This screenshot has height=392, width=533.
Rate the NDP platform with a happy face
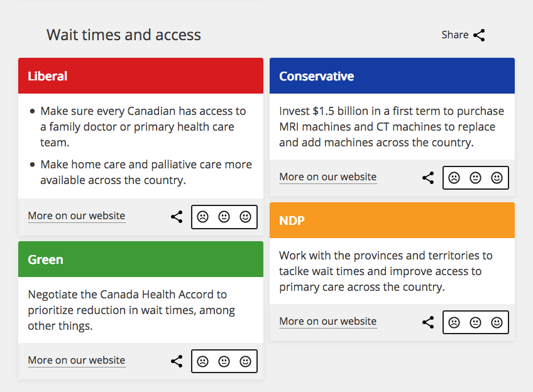[497, 322]
